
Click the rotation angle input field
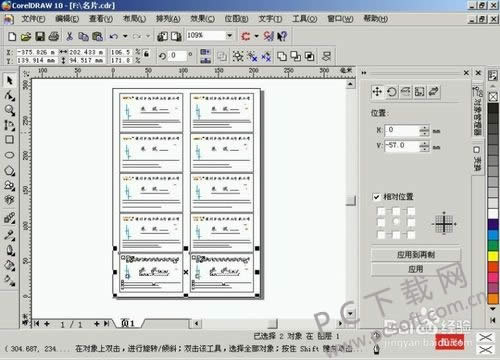pyautogui.click(x=177, y=55)
